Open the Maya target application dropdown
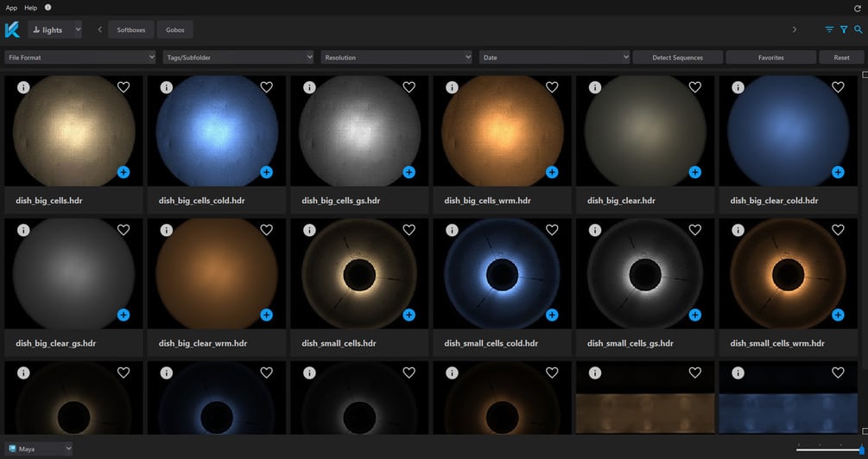Screen dimensions: 868x459 point(39,449)
